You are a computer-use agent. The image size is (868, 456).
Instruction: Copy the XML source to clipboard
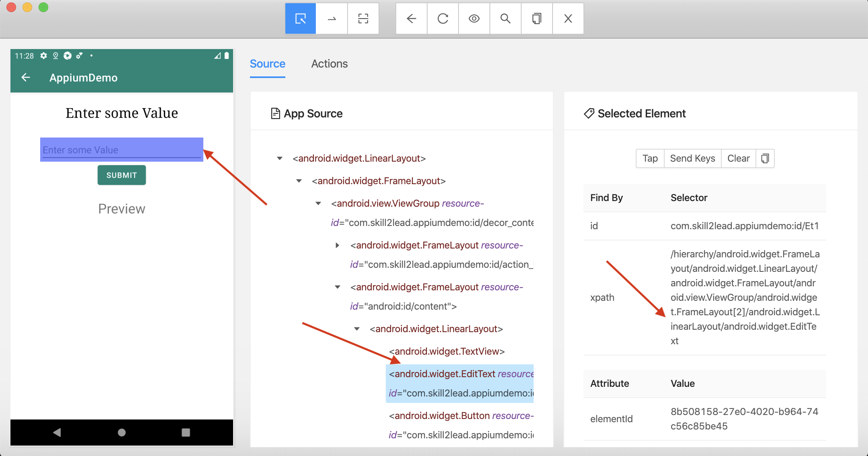(537, 18)
